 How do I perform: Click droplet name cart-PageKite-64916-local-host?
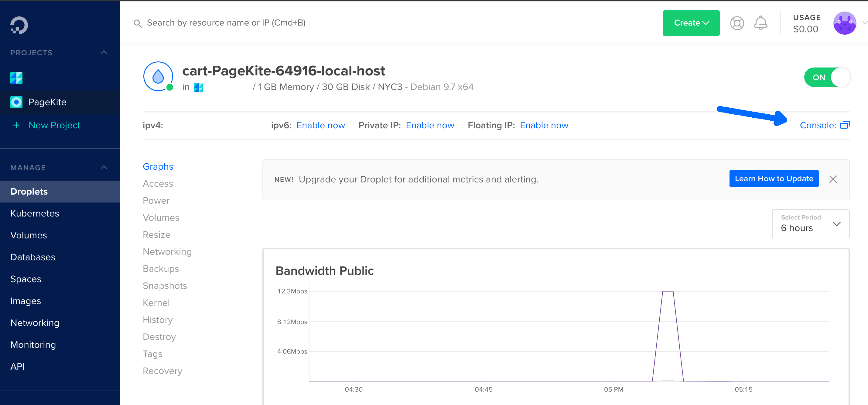point(283,71)
